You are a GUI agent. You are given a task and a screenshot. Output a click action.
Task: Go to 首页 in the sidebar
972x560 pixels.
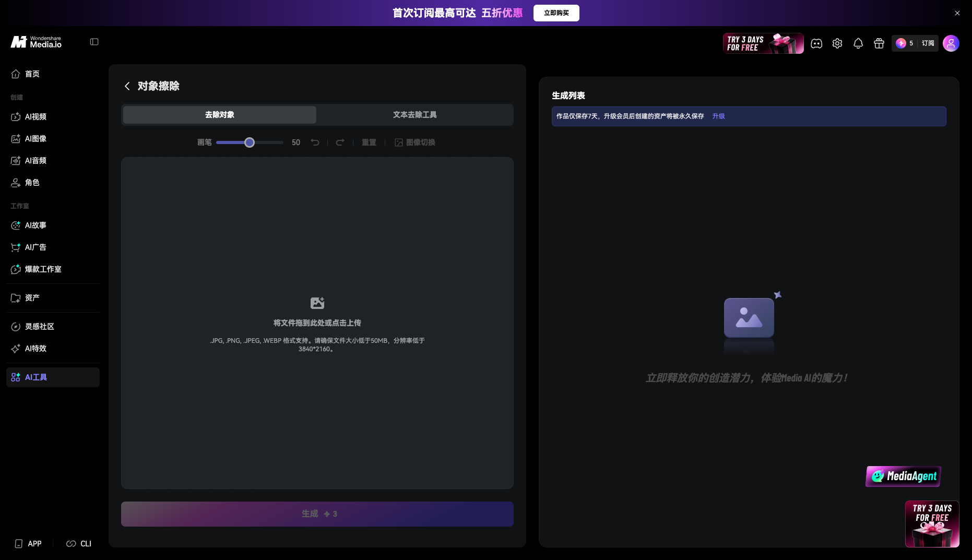tap(53, 74)
